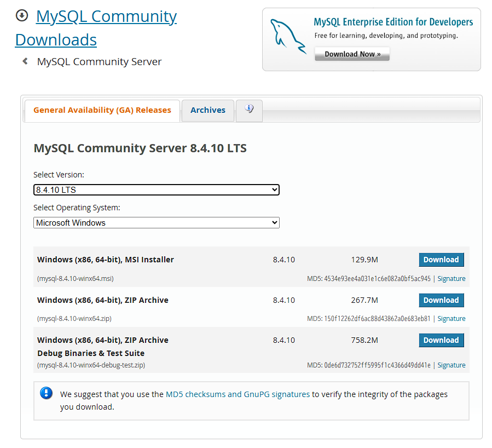Open the Select Operating System dropdown
This screenshot has width=492, height=448.
(x=157, y=222)
